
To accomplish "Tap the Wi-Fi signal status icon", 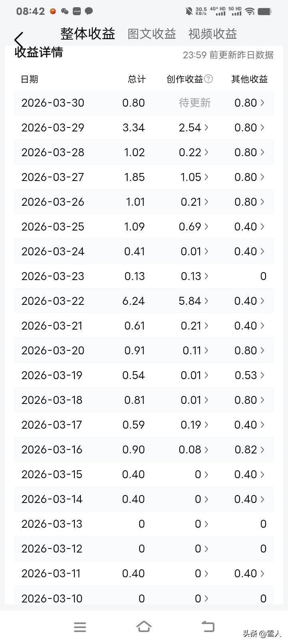I will point(250,11).
